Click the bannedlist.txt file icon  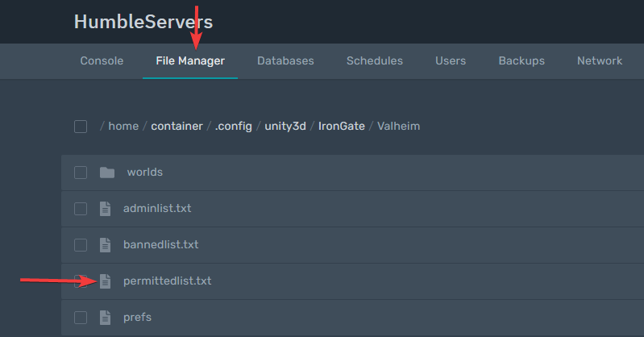point(105,245)
